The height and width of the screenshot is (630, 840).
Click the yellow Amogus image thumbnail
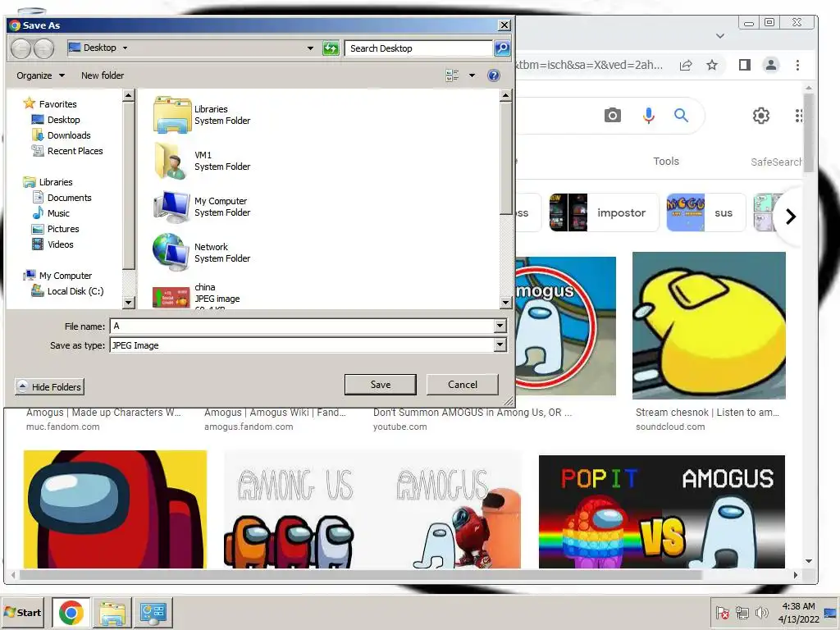[x=709, y=326]
